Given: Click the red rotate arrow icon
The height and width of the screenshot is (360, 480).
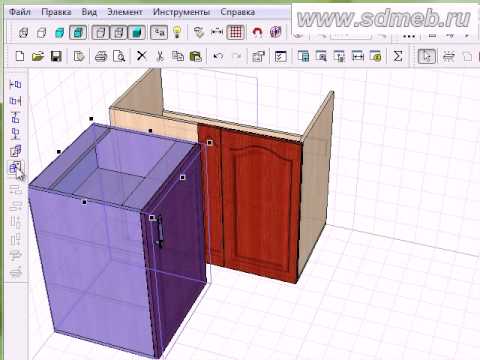Looking at the screenshot, I should pos(257,32).
